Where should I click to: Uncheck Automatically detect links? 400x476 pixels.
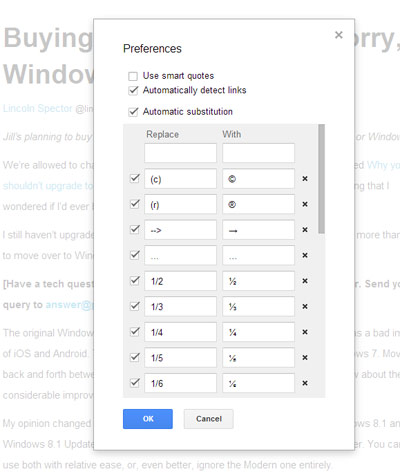pyautogui.click(x=133, y=90)
